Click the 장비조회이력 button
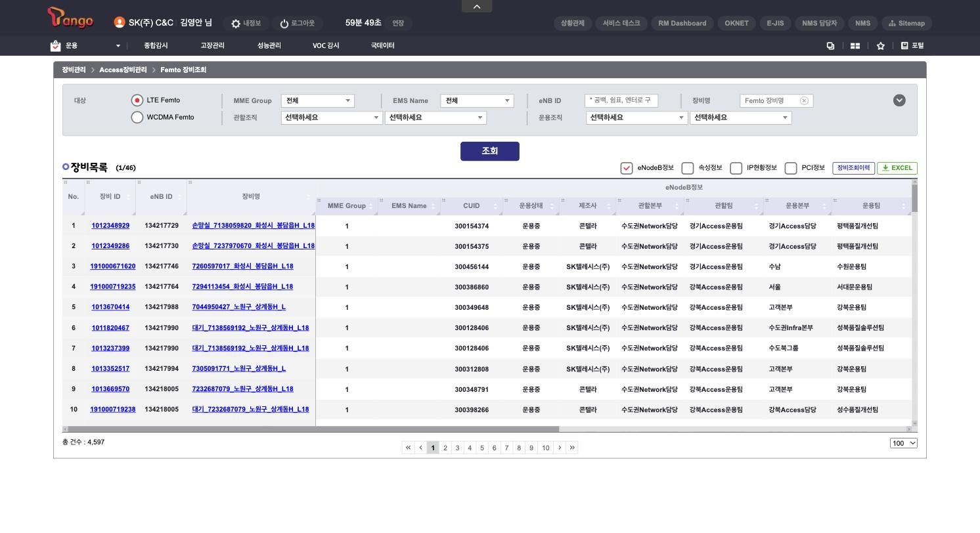Viewport: 980px width, 533px height. click(853, 168)
